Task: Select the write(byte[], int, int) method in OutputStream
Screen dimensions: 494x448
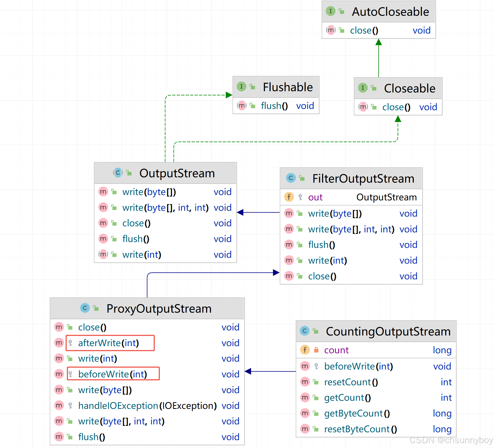Action: point(165,207)
